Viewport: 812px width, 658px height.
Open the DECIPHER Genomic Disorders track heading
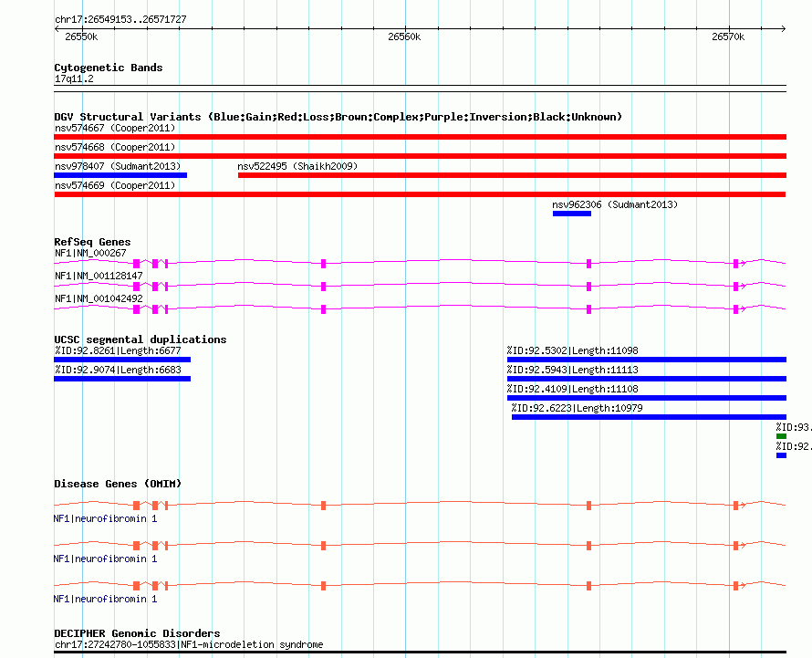click(137, 633)
